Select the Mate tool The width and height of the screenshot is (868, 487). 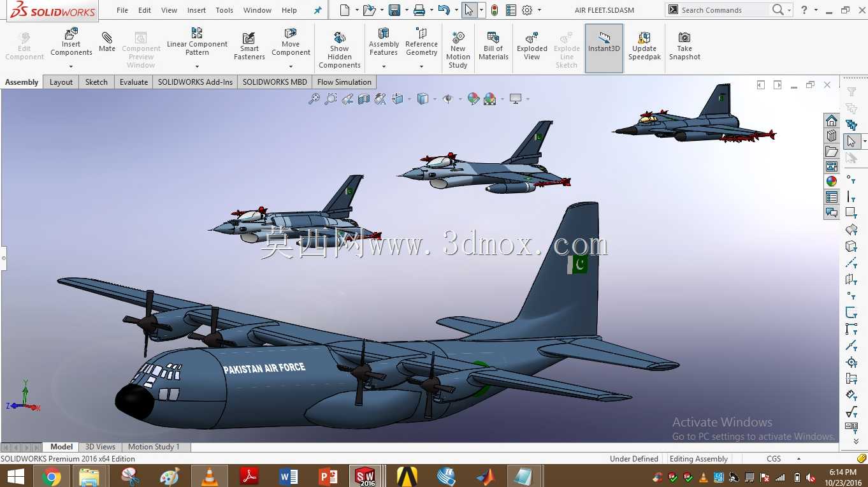(x=107, y=41)
